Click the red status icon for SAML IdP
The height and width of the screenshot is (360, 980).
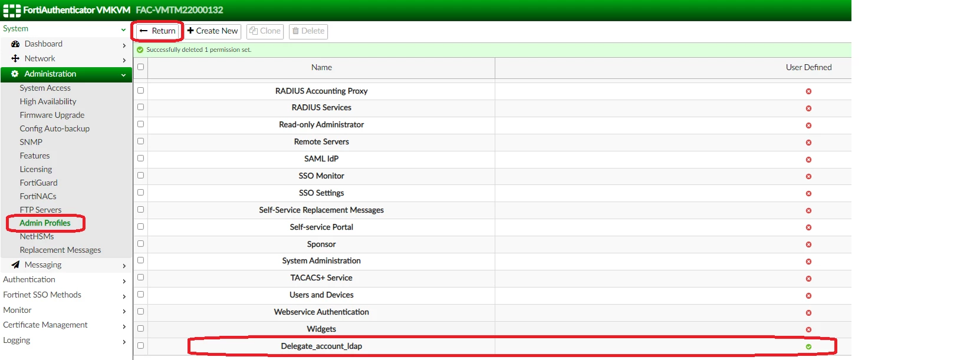tap(808, 160)
